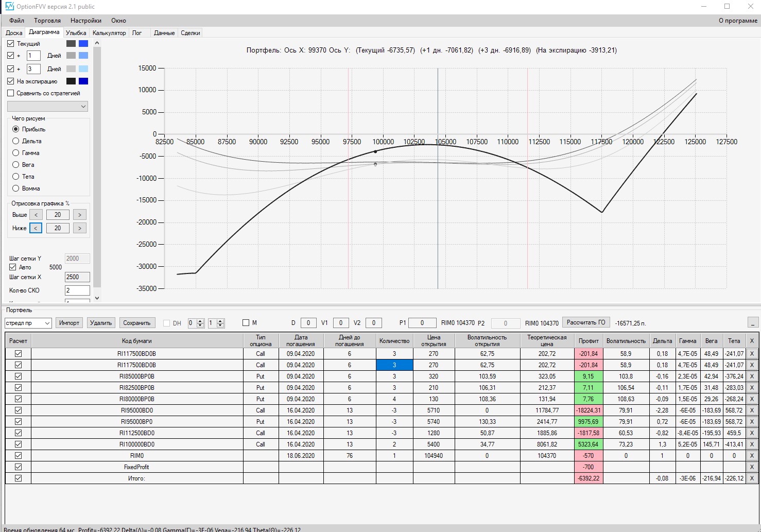Click the OptionFVV app icon in the title bar

click(9, 7)
